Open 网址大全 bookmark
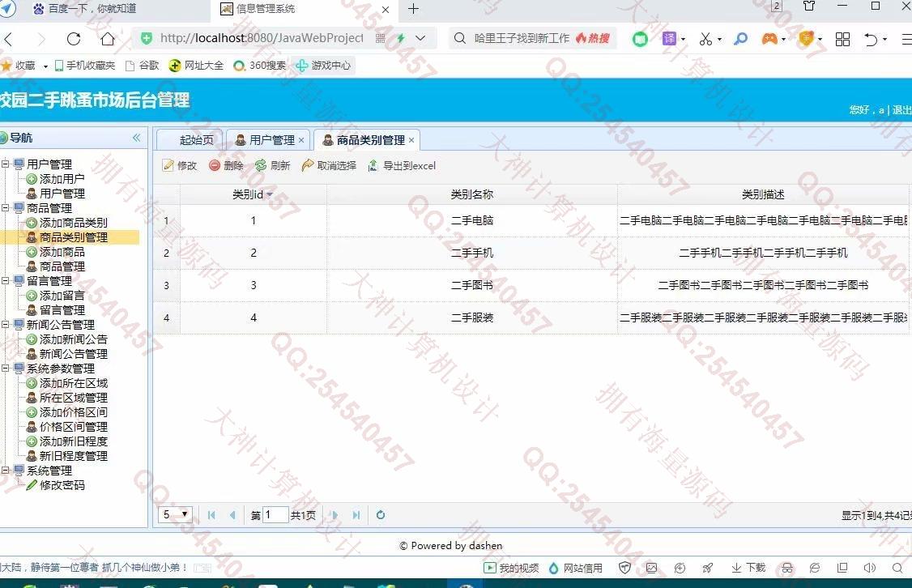 (x=196, y=65)
